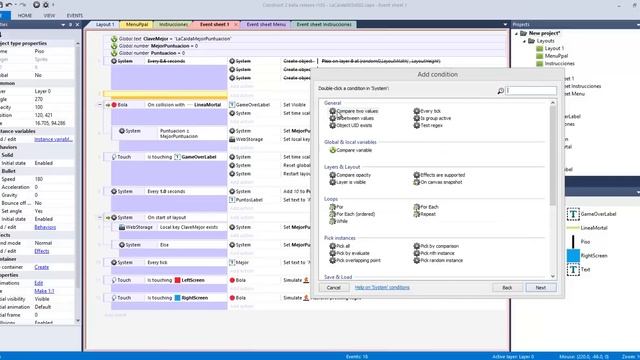The height and width of the screenshot is (360, 640).
Task: Open the Properties panel options dropdown
Action: [x=63, y=24]
